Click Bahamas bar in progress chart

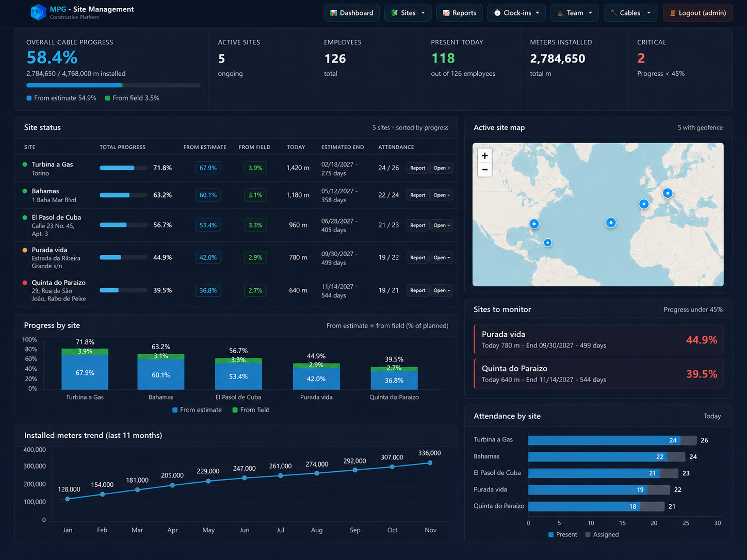(161, 371)
